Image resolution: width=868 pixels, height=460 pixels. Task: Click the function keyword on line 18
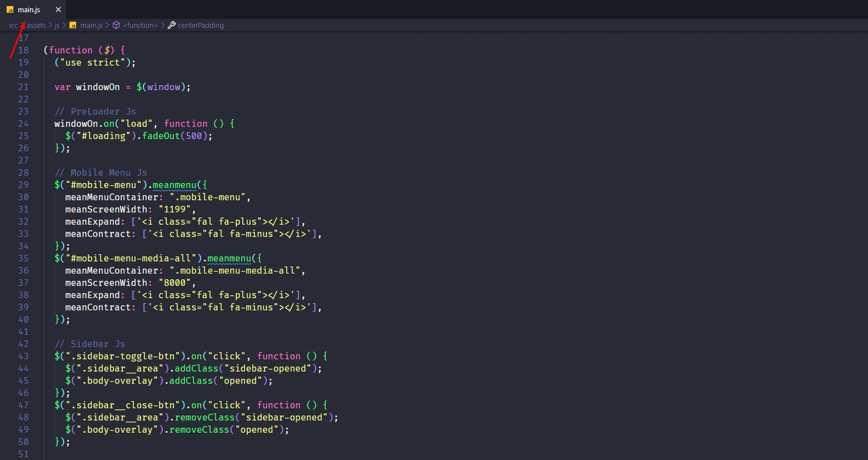[x=71, y=50]
